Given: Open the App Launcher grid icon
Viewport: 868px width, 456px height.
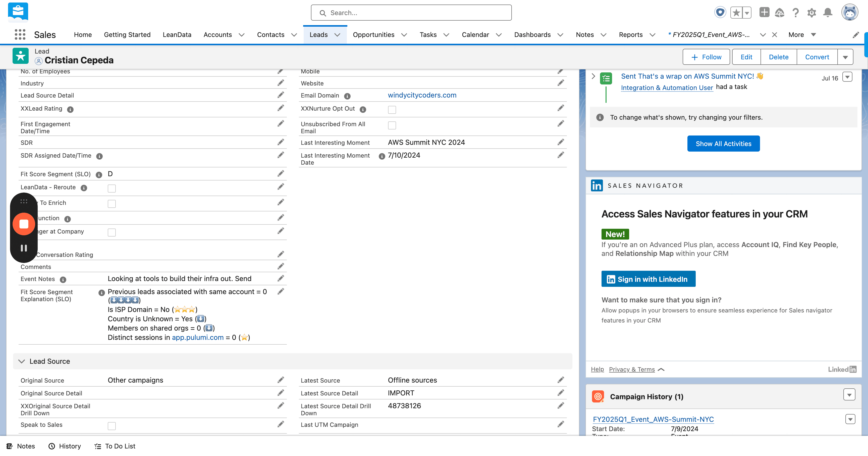Looking at the screenshot, I should [20, 34].
